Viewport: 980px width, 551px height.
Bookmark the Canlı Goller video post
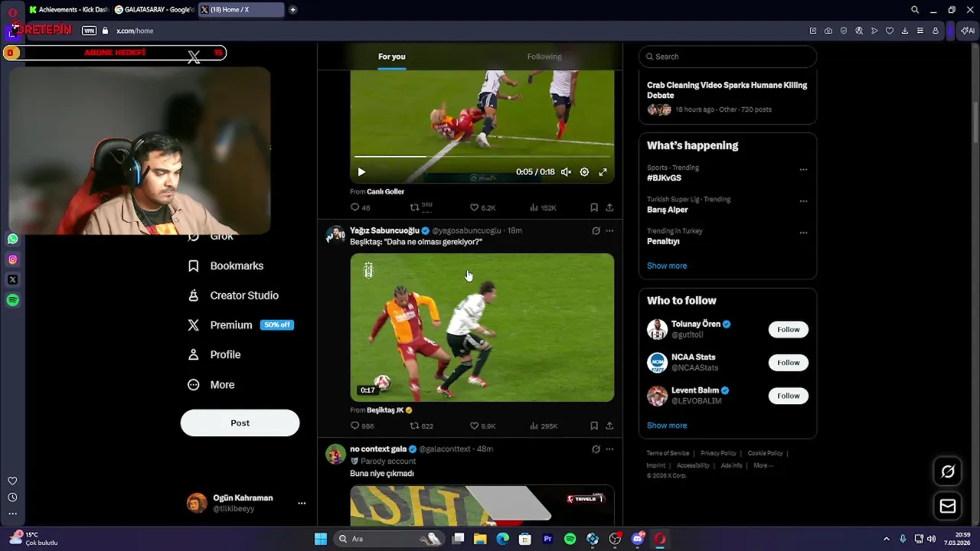[x=594, y=207]
